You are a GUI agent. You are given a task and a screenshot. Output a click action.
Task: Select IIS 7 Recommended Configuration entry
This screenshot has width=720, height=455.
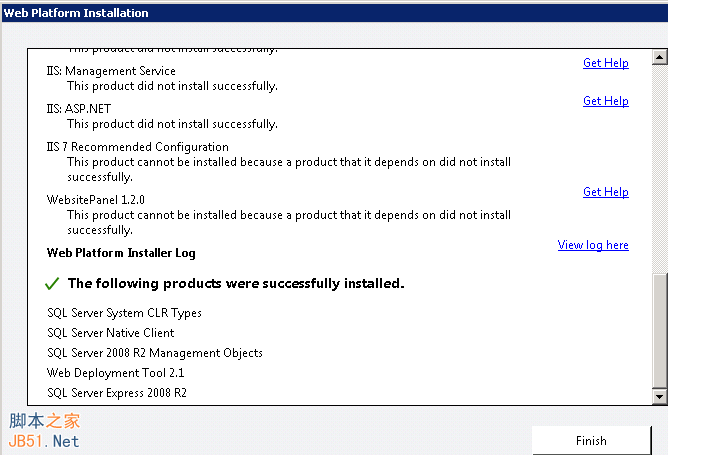[137, 147]
